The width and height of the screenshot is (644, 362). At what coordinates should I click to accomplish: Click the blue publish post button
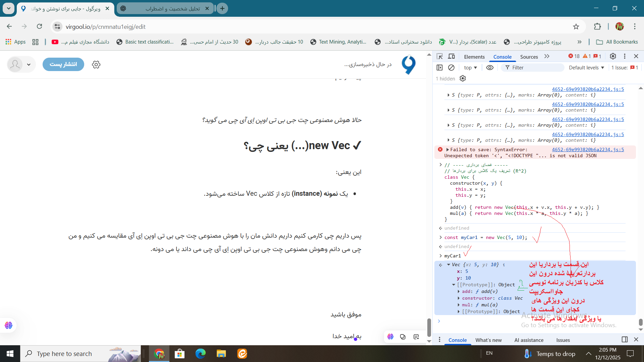point(63,64)
